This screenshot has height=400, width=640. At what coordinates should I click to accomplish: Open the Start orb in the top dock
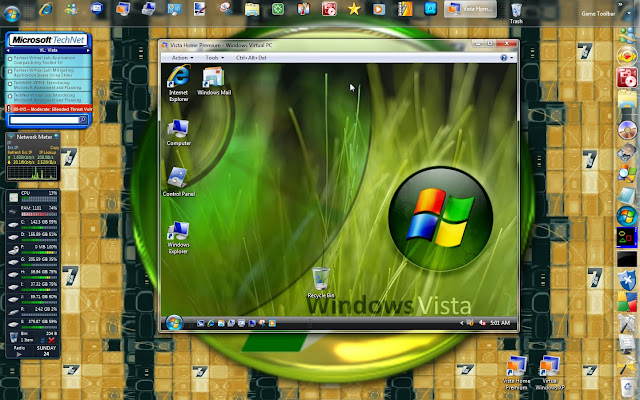[12, 13]
